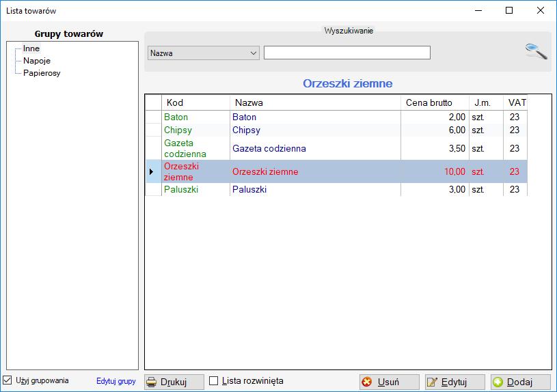Enable the Lista rozwinięta checkbox
Viewport: 557px width, 392px height.
(x=213, y=380)
